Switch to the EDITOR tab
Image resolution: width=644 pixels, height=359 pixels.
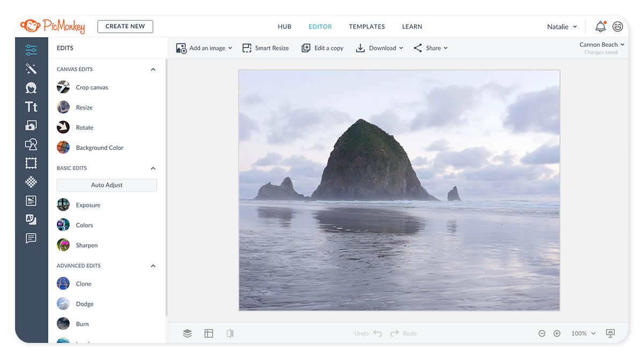(x=320, y=26)
